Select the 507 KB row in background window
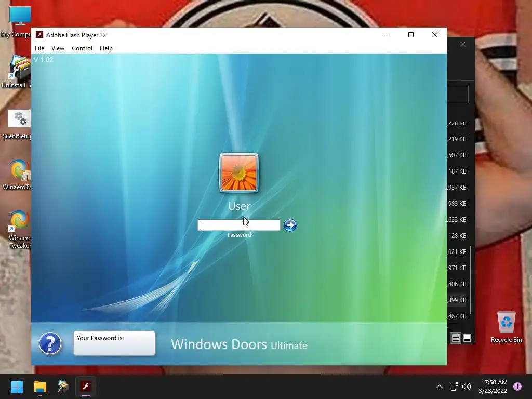 457,155
